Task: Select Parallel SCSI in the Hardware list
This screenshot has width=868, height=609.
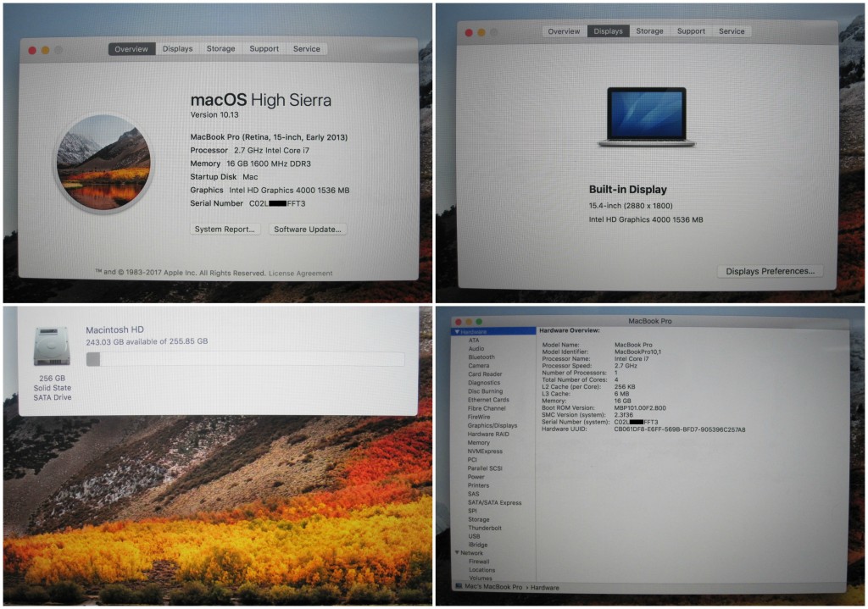Action: click(485, 468)
